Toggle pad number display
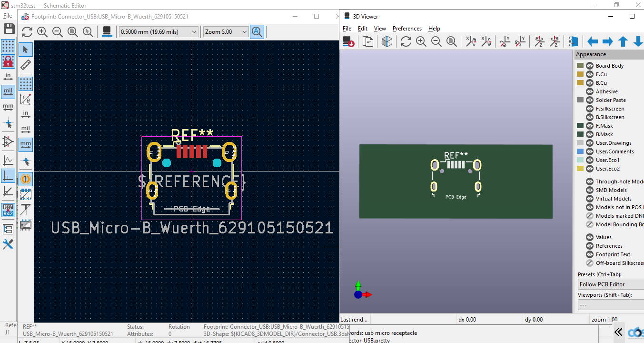The width and height of the screenshot is (644, 343). pos(26,179)
